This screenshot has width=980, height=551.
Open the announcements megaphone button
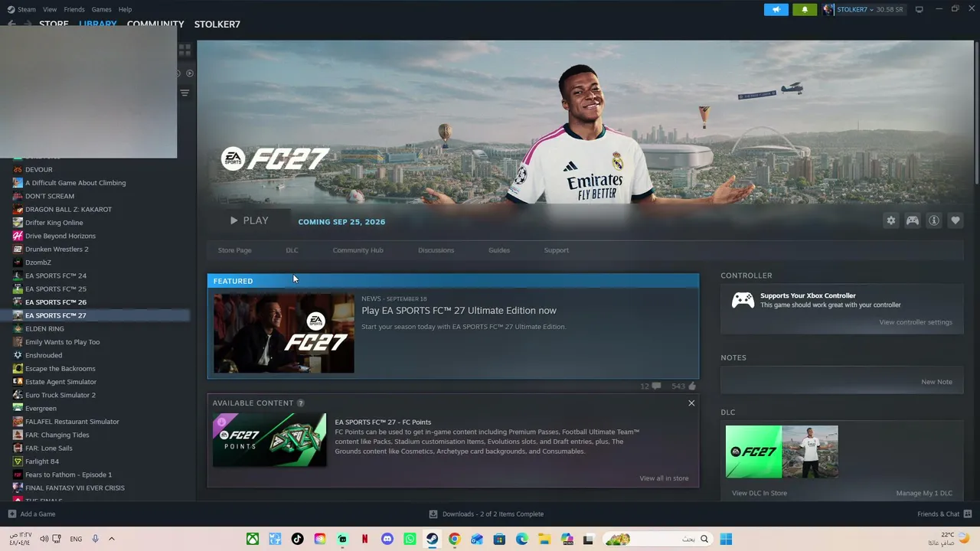click(x=776, y=9)
